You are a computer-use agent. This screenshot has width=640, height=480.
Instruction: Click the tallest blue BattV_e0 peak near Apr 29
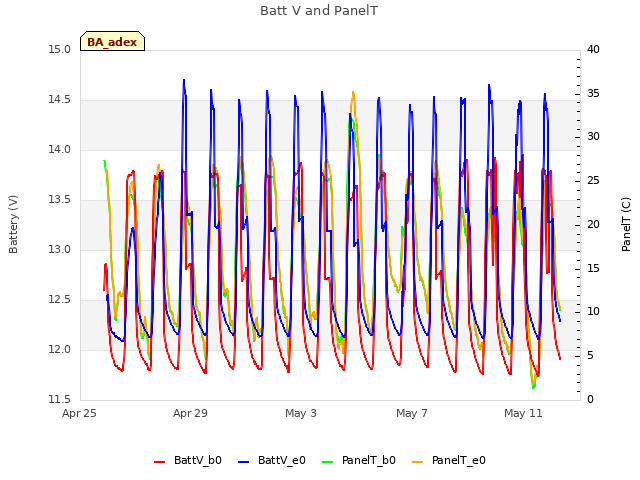(x=184, y=80)
